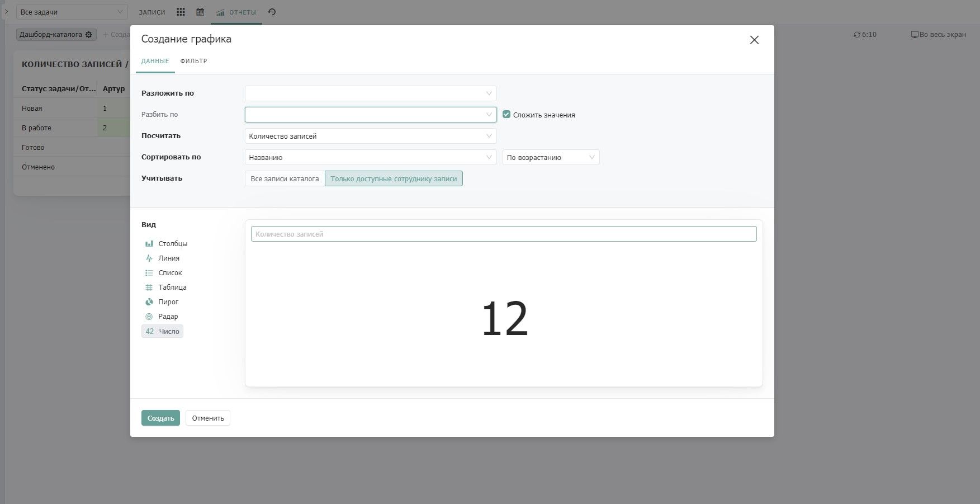Click the Отменено status row
980x504 pixels.
[x=72, y=167]
